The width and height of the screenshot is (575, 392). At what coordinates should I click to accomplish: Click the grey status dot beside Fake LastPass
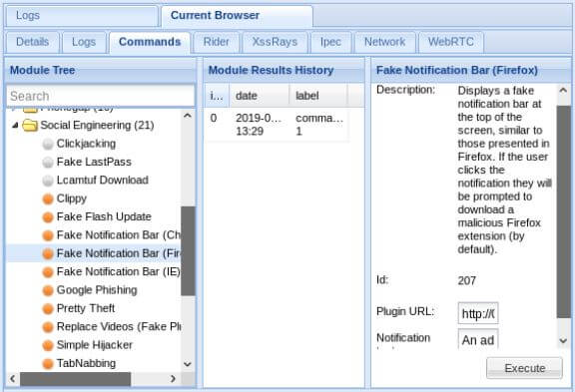(x=48, y=163)
